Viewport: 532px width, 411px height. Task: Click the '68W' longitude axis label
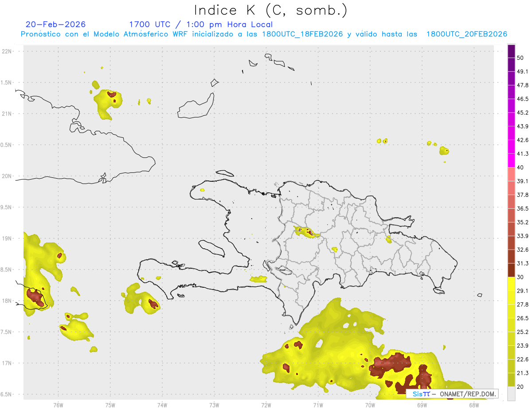(474, 405)
